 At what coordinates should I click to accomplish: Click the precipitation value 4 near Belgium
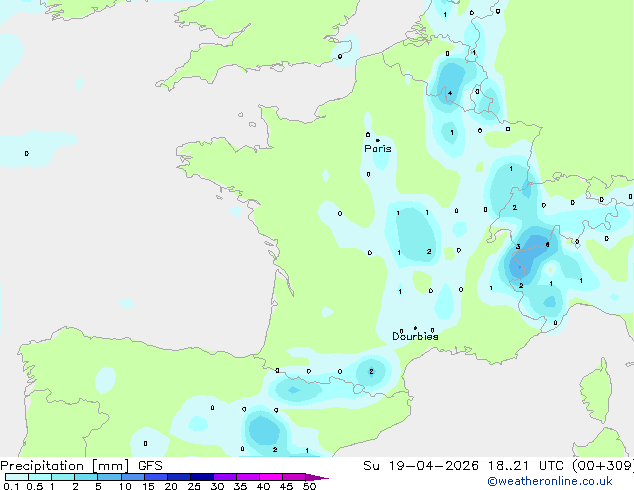click(x=450, y=93)
